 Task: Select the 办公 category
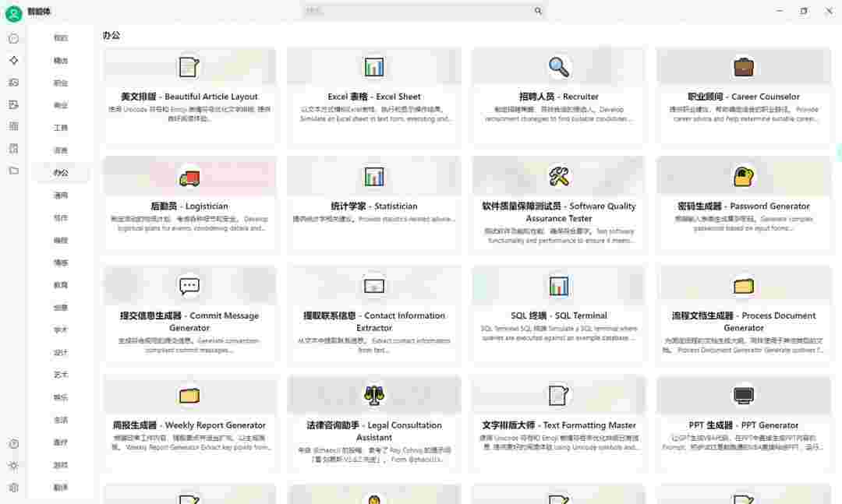pyautogui.click(x=61, y=173)
